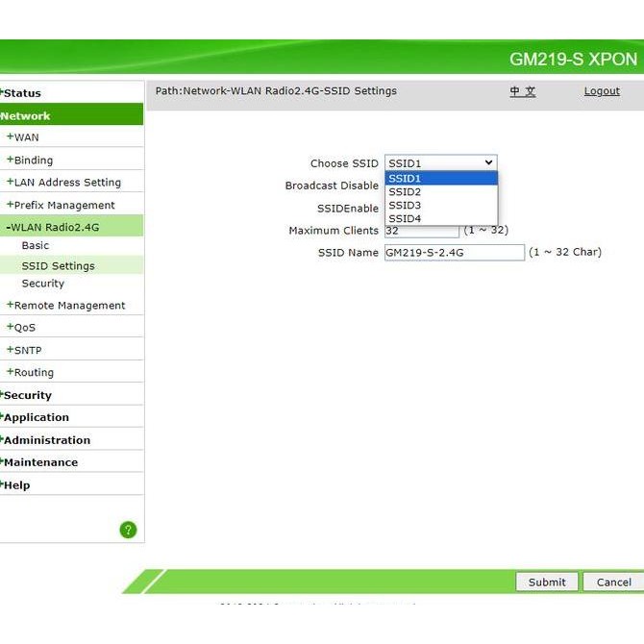Expand the Maintenance section in sidebar

(41, 462)
